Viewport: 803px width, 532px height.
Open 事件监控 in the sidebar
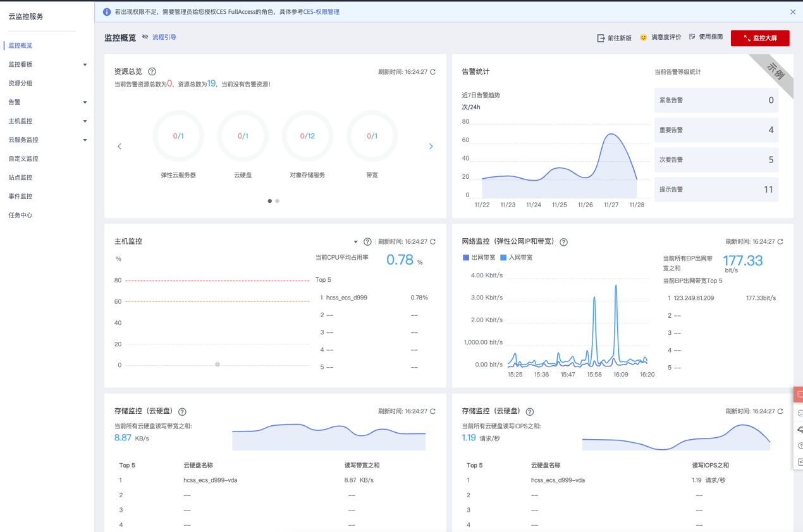[20, 196]
